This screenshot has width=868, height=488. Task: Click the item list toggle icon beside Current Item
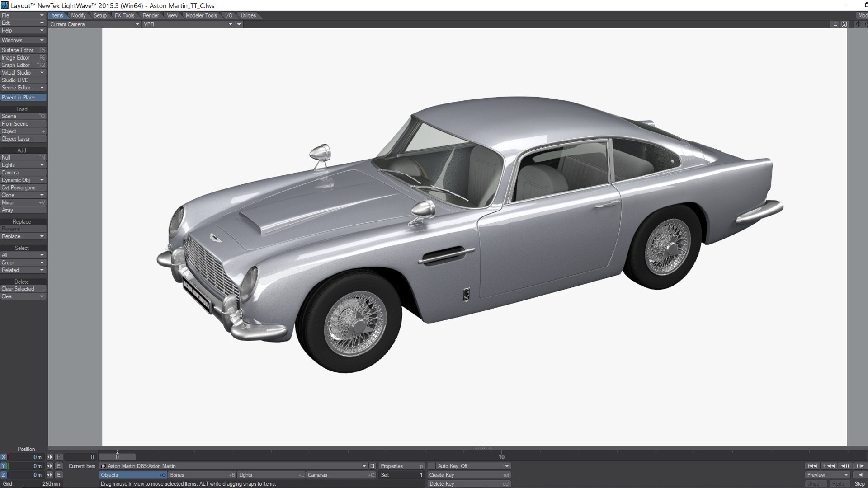click(x=373, y=466)
